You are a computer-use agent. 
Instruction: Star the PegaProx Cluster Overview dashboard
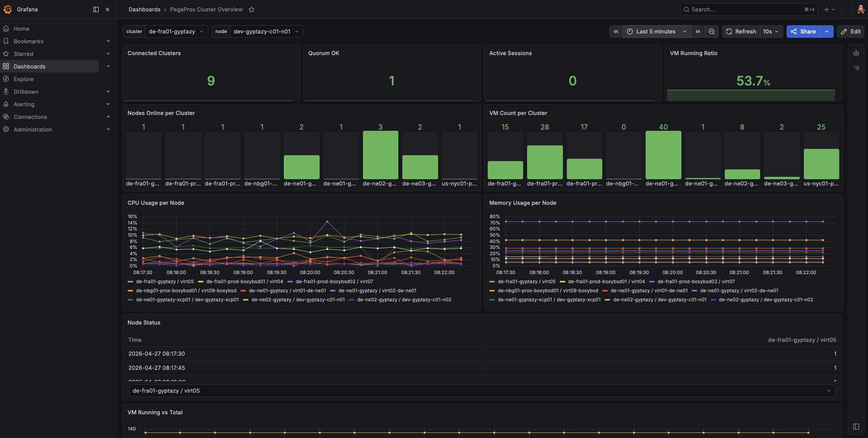click(x=252, y=9)
